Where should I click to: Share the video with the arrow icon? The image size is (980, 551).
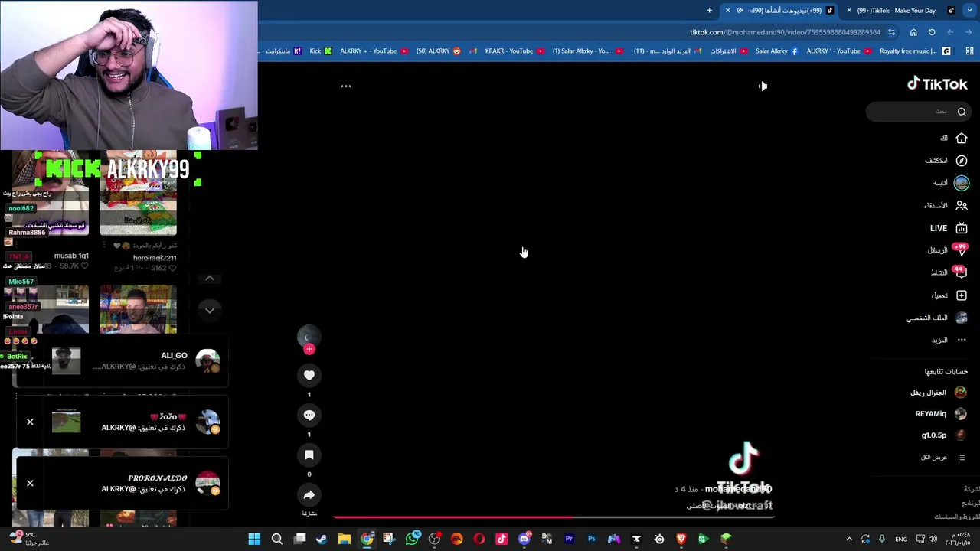[309, 494]
